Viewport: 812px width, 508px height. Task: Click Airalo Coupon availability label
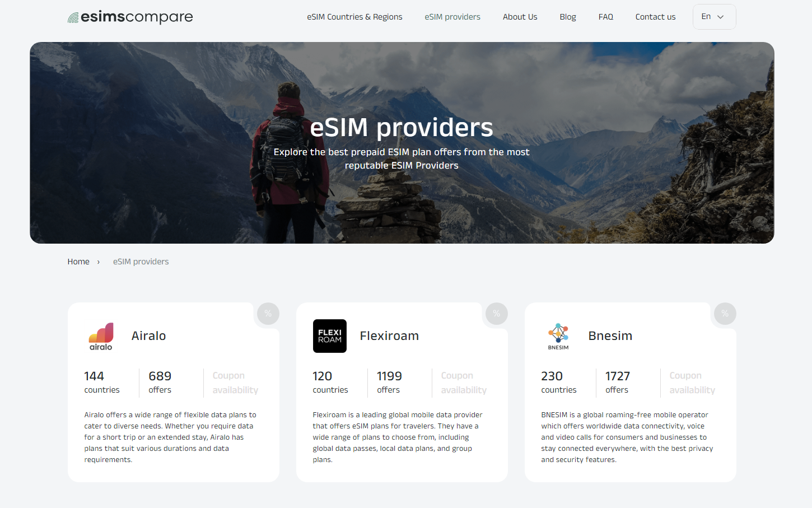pos(235,383)
